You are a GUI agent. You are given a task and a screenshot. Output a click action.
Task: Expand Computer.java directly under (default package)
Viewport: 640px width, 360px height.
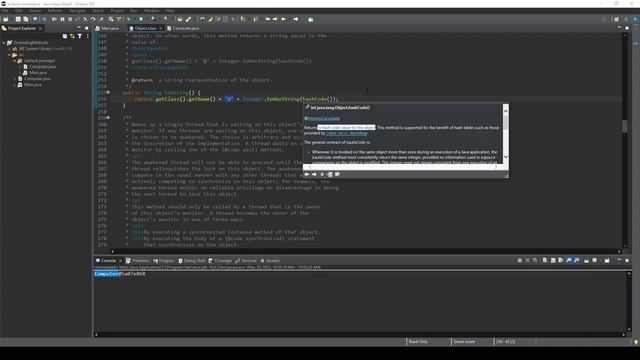(x=20, y=67)
